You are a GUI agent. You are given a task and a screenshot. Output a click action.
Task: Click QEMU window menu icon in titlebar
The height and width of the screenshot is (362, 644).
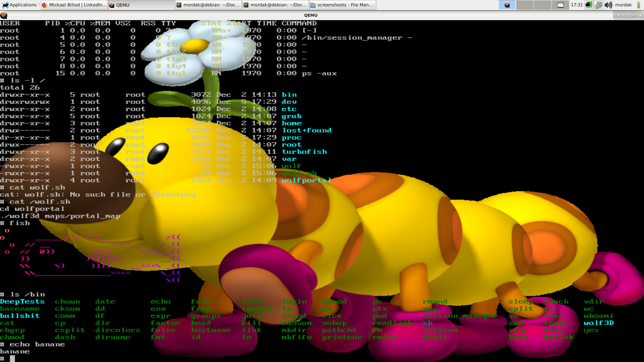pos(4,15)
